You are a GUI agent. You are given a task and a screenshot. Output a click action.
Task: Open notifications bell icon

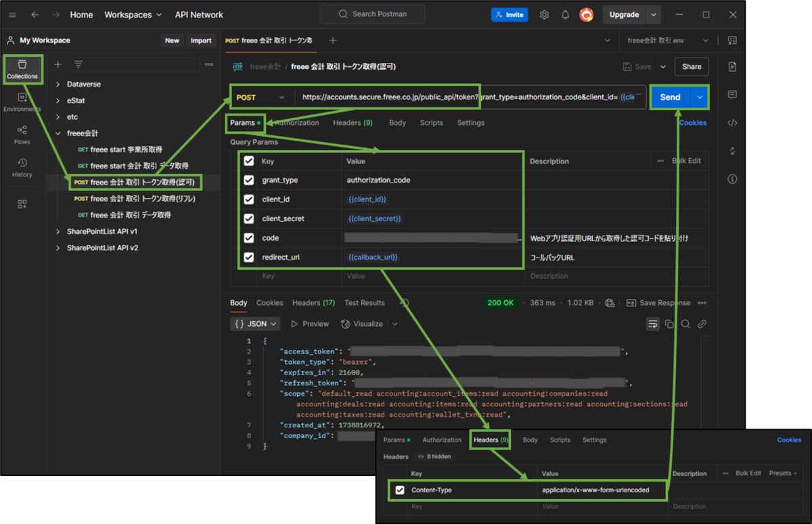[x=565, y=15]
